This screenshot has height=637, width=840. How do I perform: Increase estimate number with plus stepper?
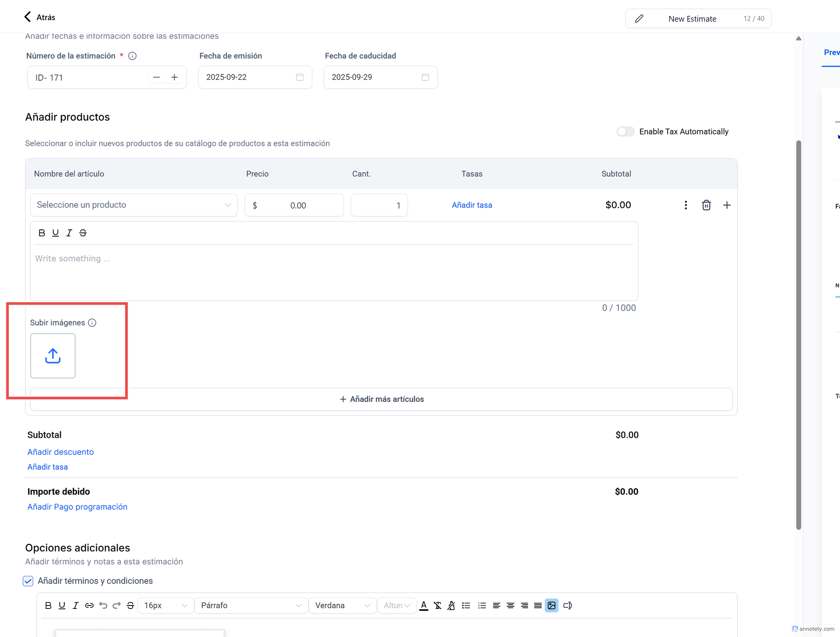coord(174,77)
